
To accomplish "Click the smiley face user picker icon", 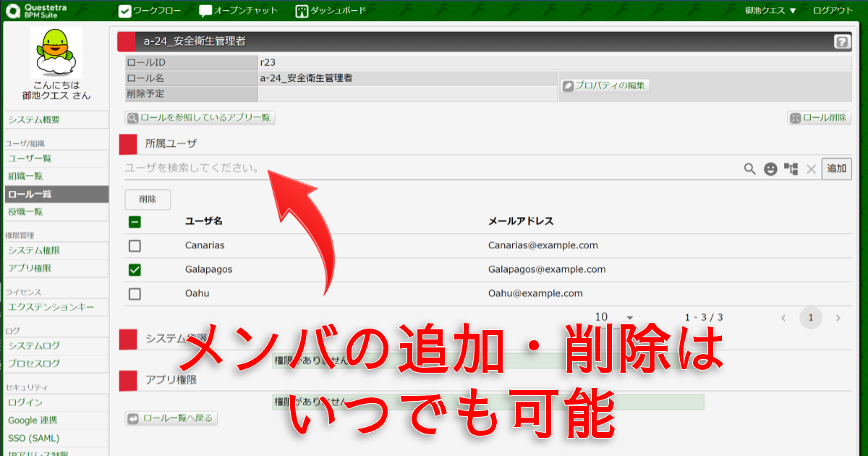I will (x=770, y=169).
